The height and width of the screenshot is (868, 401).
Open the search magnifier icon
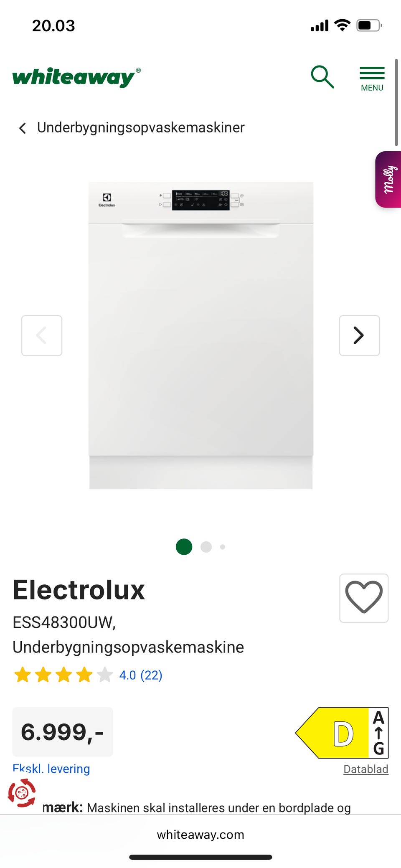[x=322, y=77]
